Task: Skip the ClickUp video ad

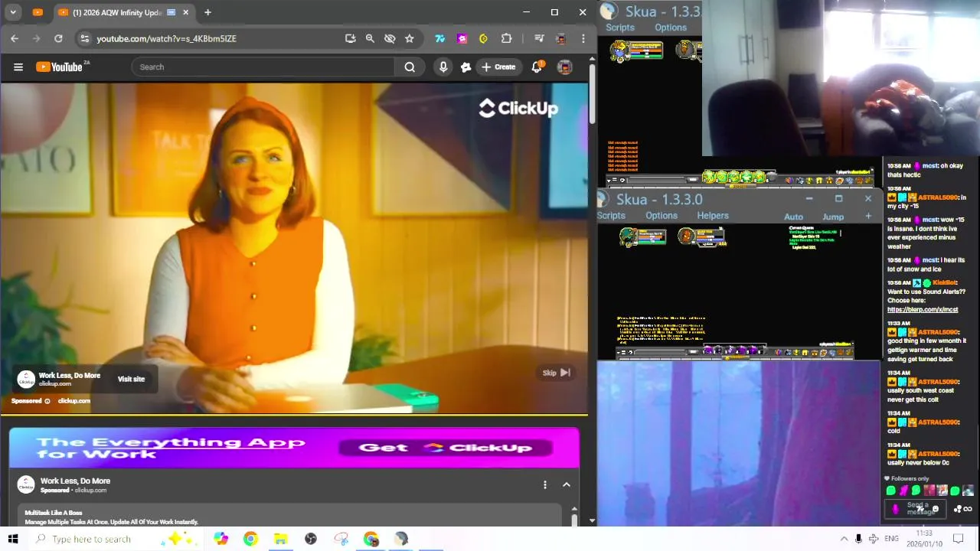Action: pyautogui.click(x=557, y=373)
